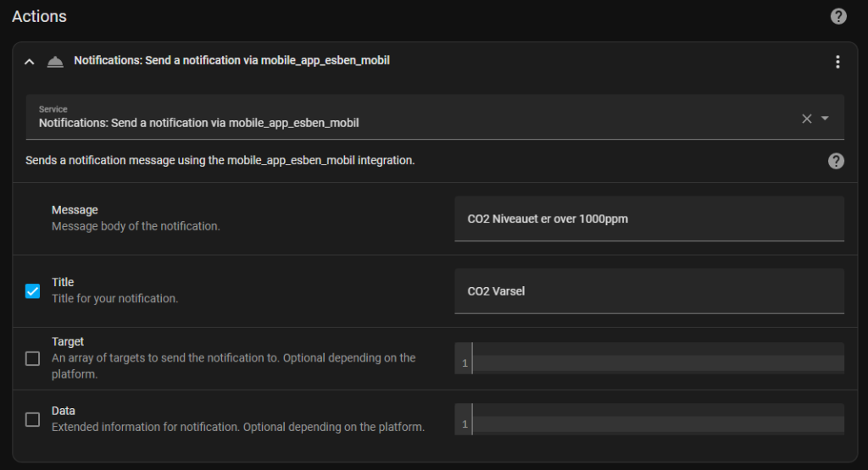Screen dimensions: 868x470
Task: Click the action header title text
Action: click(231, 61)
